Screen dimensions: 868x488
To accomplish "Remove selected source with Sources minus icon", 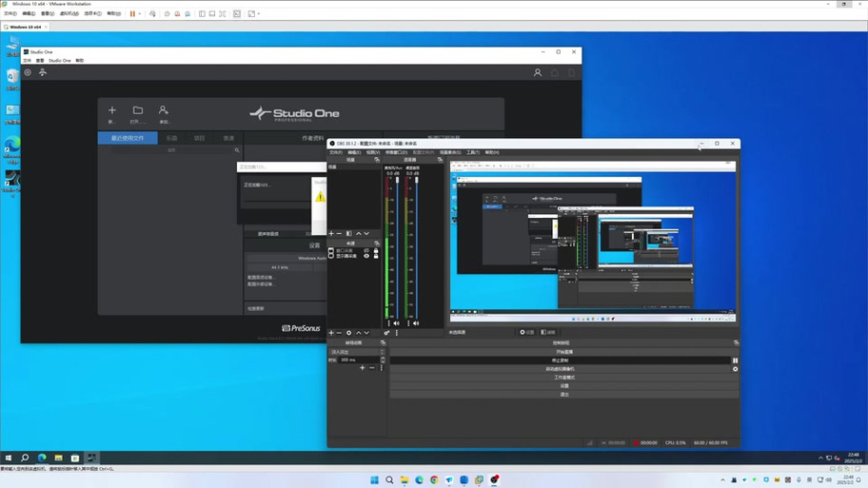I will click(x=340, y=333).
